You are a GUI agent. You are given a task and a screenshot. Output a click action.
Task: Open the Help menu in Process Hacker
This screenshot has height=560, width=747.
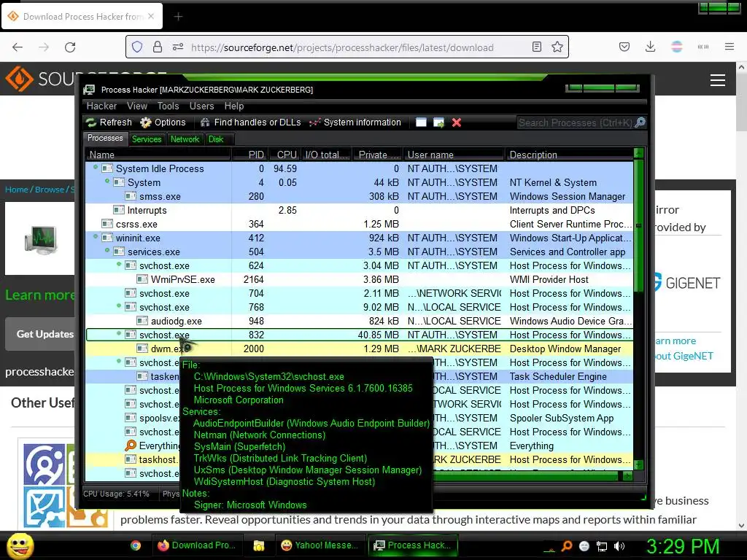[x=234, y=106]
